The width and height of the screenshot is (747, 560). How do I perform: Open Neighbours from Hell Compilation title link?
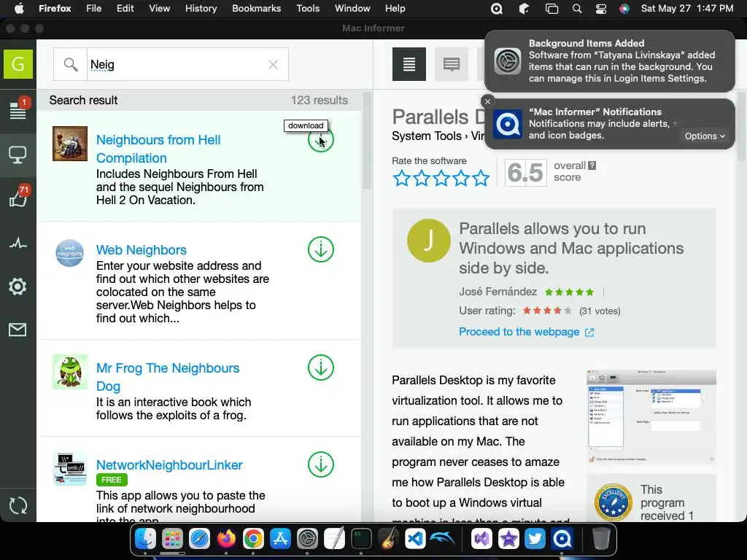pyautogui.click(x=158, y=149)
